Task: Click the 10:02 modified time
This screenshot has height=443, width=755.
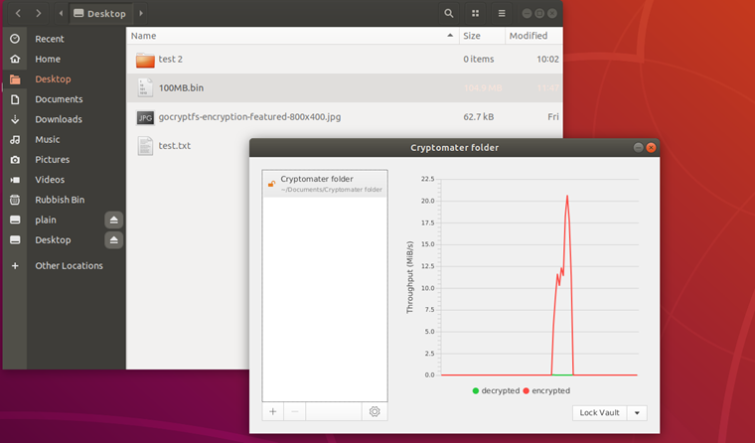Action: 548,59
